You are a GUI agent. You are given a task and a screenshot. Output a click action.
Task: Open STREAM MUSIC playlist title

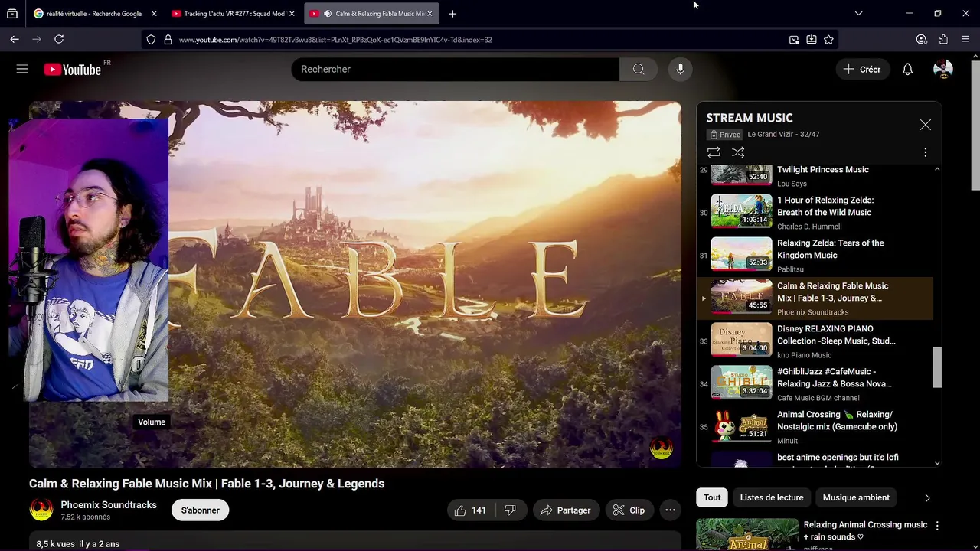click(750, 118)
